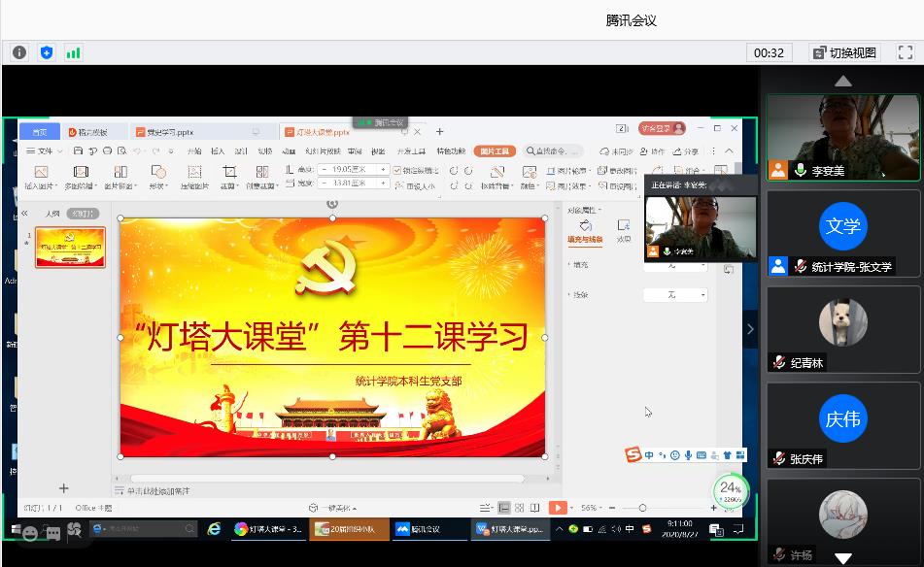
Task: Open the 图片拼图 picture collage tool
Action: point(120,178)
